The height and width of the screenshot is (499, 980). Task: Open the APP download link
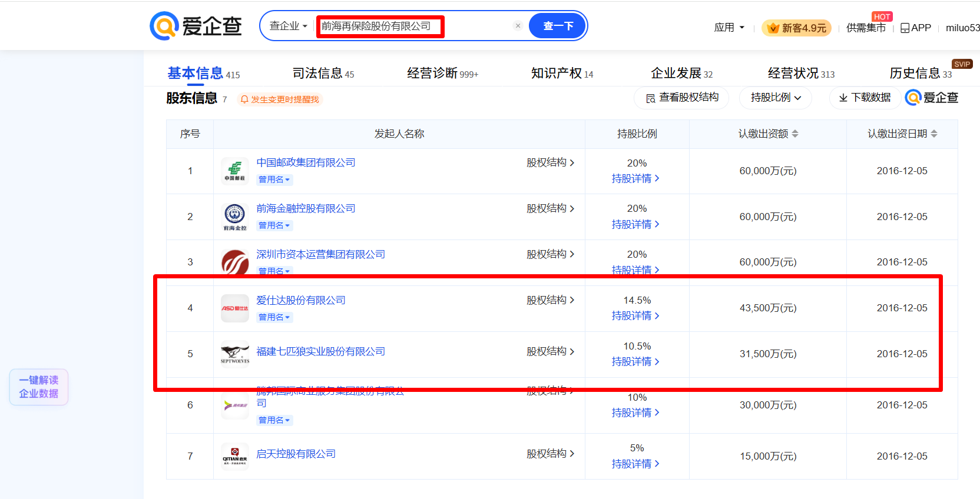point(916,28)
